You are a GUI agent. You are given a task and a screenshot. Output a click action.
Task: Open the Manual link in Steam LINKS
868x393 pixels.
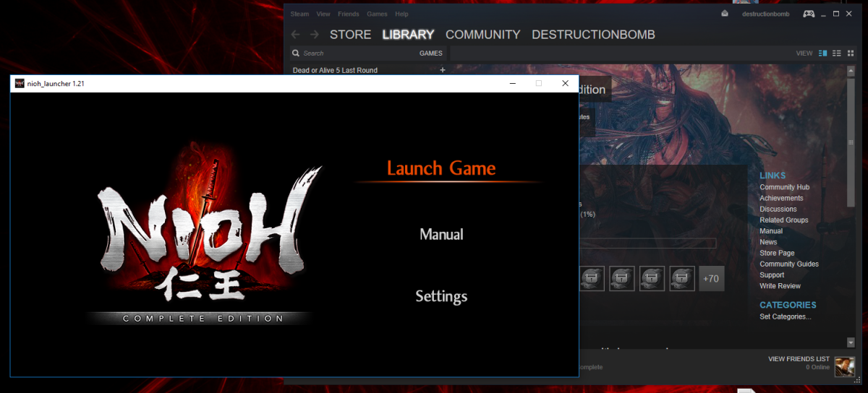(x=771, y=231)
